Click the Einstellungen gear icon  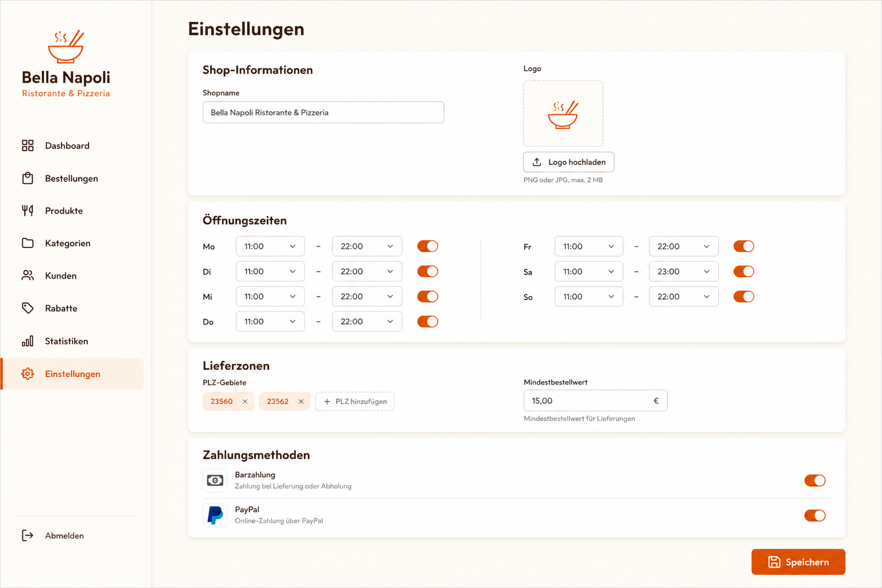click(x=28, y=374)
